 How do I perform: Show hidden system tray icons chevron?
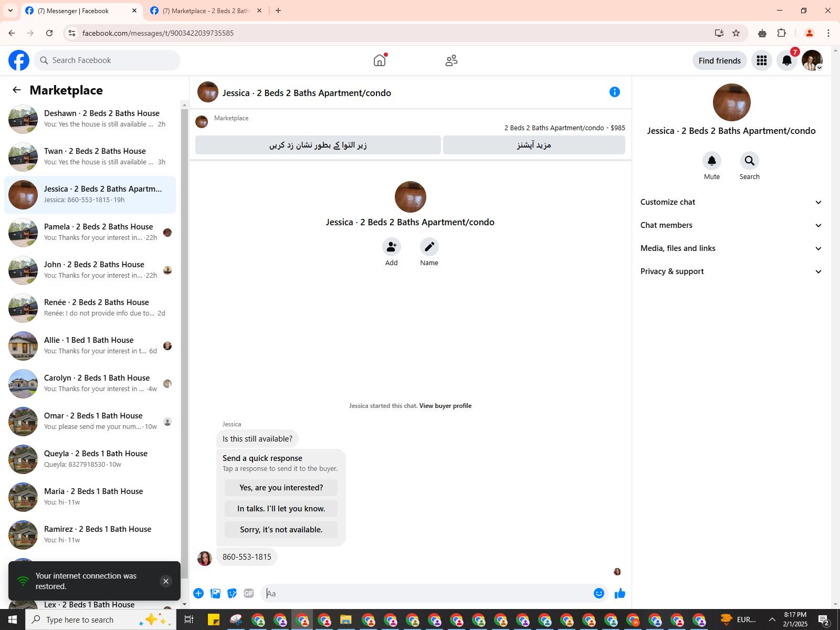click(x=772, y=619)
